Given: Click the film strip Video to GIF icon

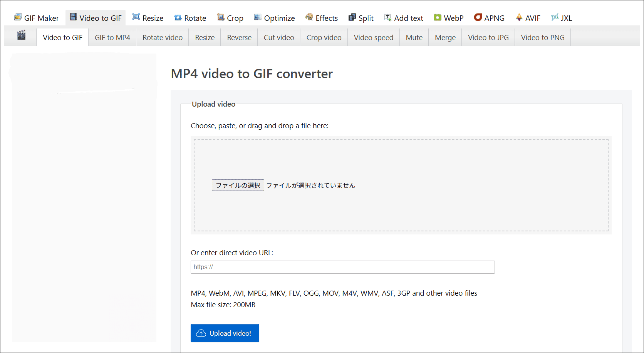Looking at the screenshot, I should click(x=73, y=17).
